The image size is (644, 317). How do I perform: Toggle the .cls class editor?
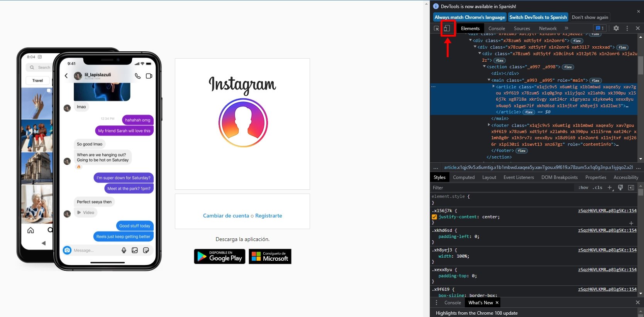597,187
